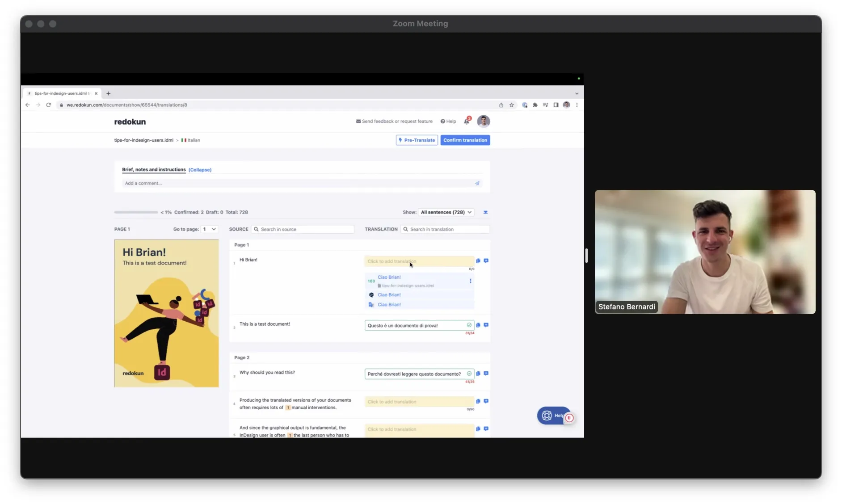Reload the redokun page

point(49,105)
